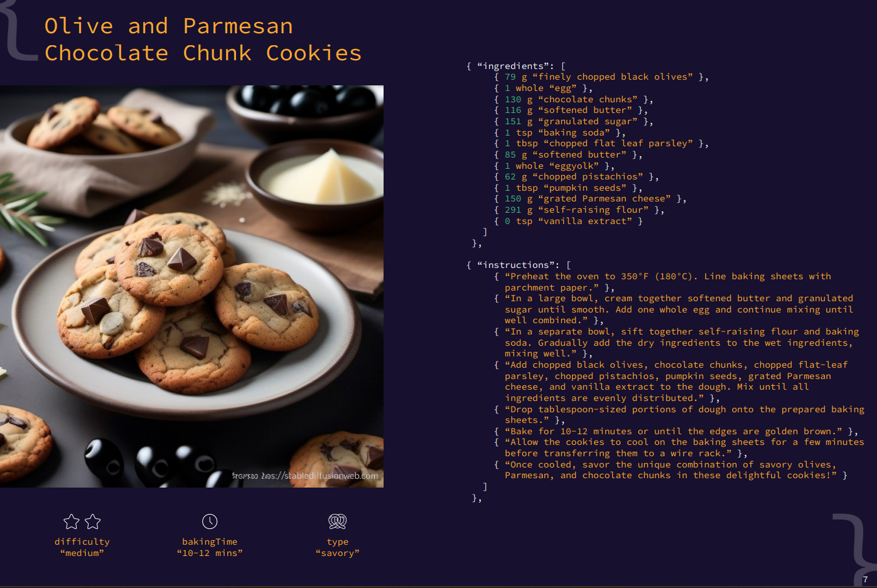This screenshot has width=877, height=588.
Task: Click the "Preheat the oven" instruction step
Action: (x=667, y=282)
